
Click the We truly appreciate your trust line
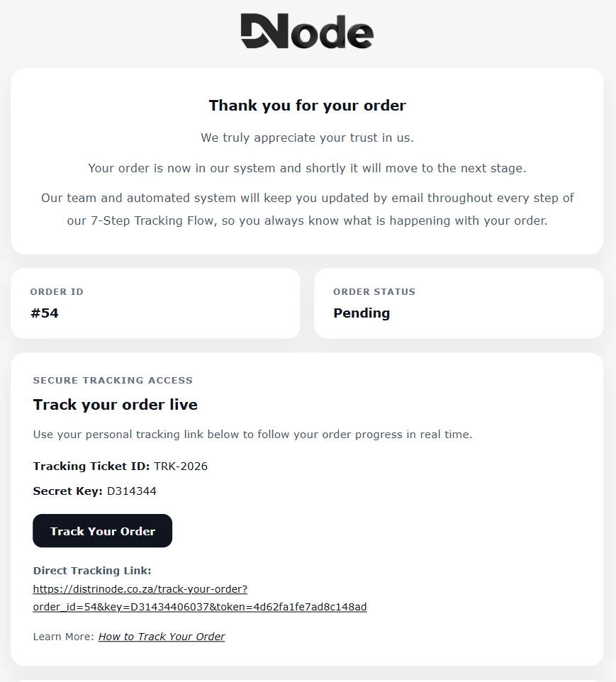(307, 138)
